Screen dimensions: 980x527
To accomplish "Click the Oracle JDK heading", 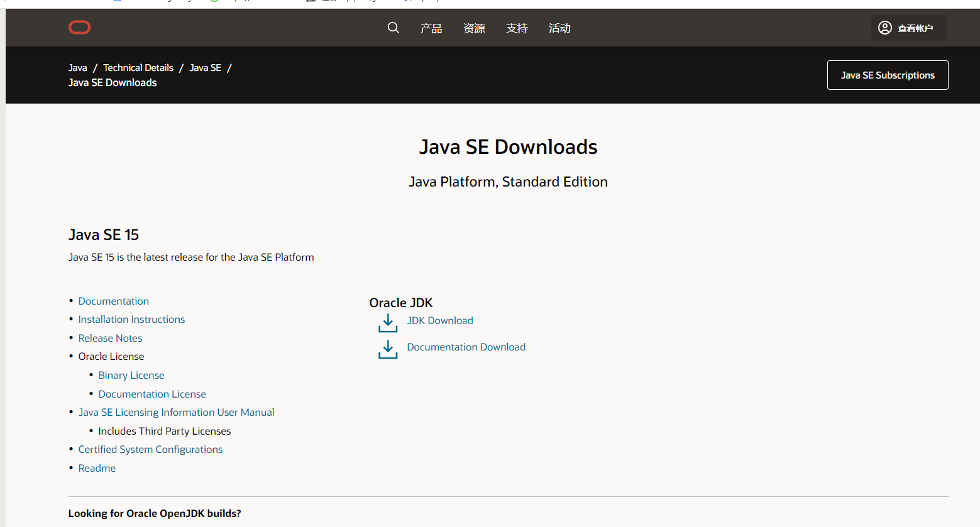I will pyautogui.click(x=401, y=303).
